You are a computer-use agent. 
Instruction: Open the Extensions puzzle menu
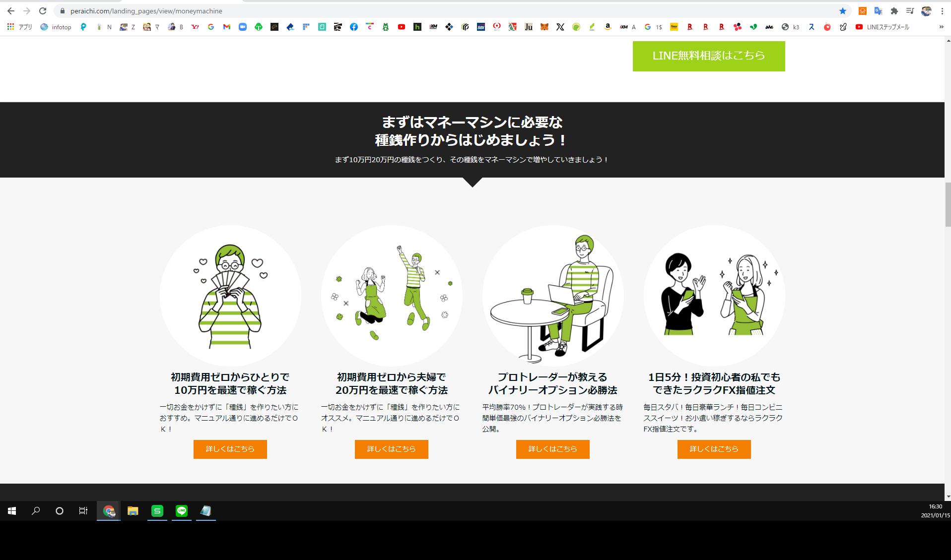894,11
